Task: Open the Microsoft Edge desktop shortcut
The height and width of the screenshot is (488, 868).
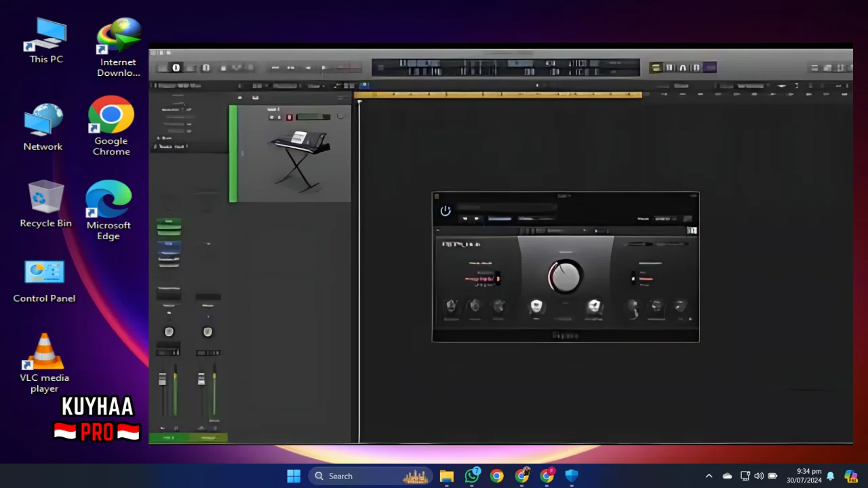Action: [108, 211]
